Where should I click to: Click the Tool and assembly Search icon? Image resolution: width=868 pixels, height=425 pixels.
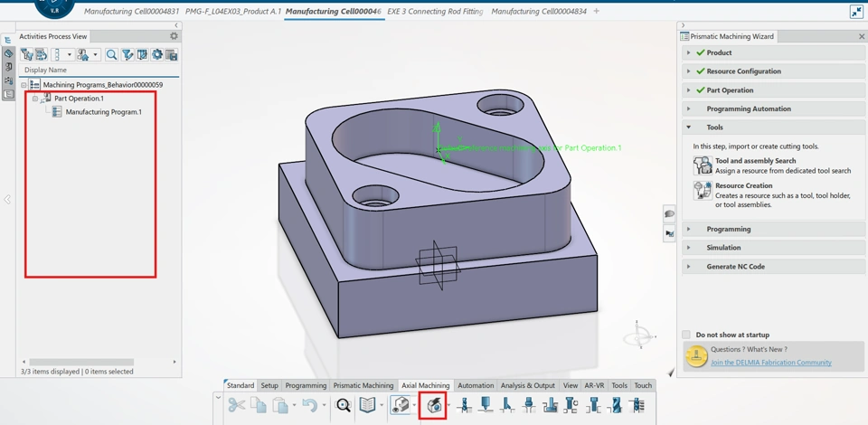[703, 165]
